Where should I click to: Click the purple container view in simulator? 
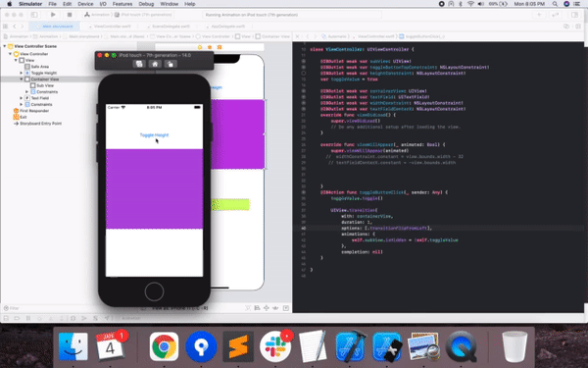(154, 188)
